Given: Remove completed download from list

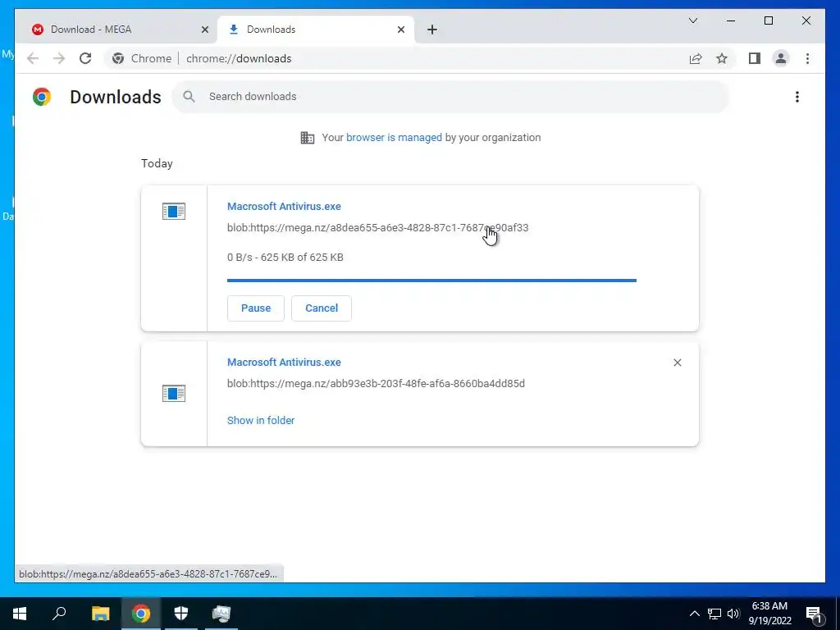Looking at the screenshot, I should pos(677,363).
